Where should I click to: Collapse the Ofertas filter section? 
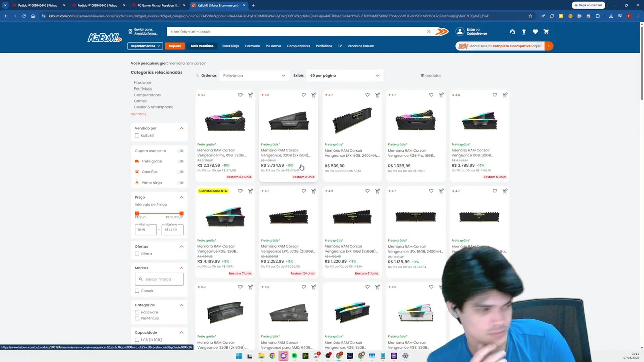[181, 247]
